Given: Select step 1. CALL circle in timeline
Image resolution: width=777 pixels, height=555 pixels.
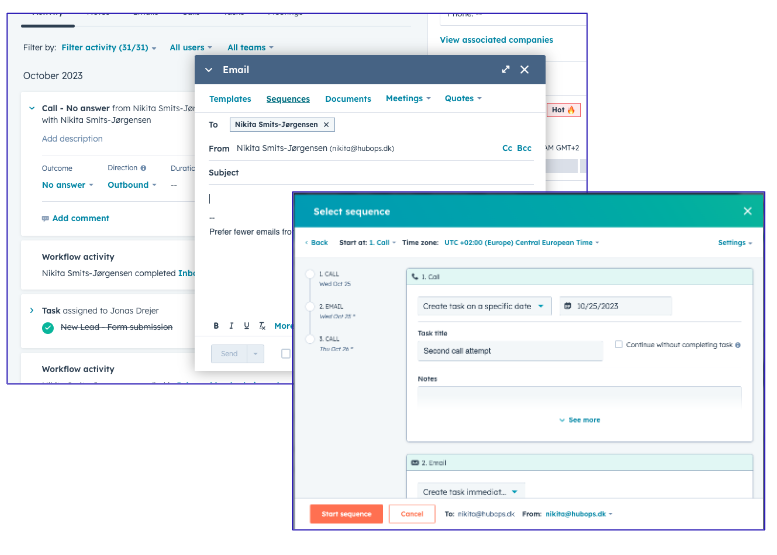Looking at the screenshot, I should [x=310, y=274].
